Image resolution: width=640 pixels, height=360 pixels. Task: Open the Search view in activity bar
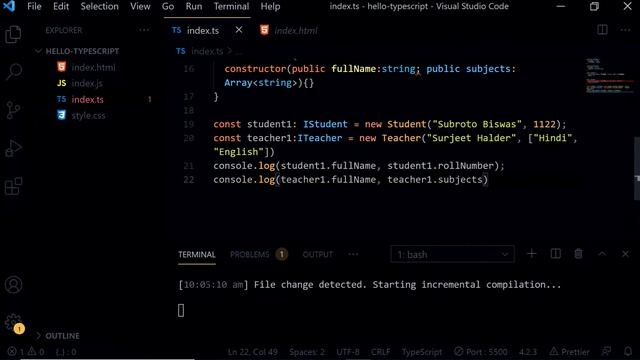(13, 71)
